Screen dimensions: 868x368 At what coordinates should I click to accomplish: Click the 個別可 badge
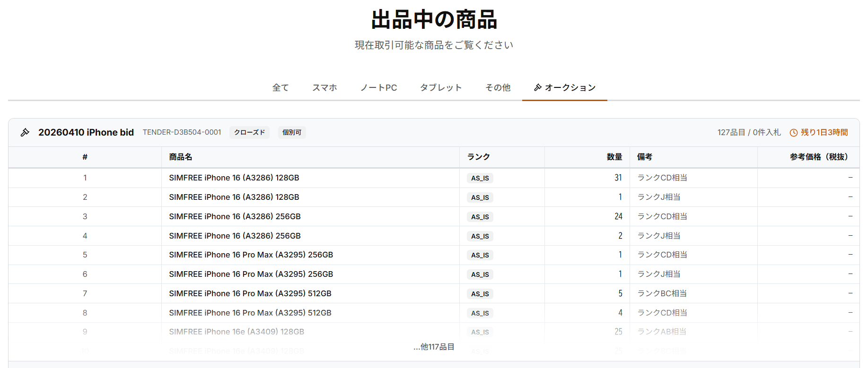tap(291, 133)
